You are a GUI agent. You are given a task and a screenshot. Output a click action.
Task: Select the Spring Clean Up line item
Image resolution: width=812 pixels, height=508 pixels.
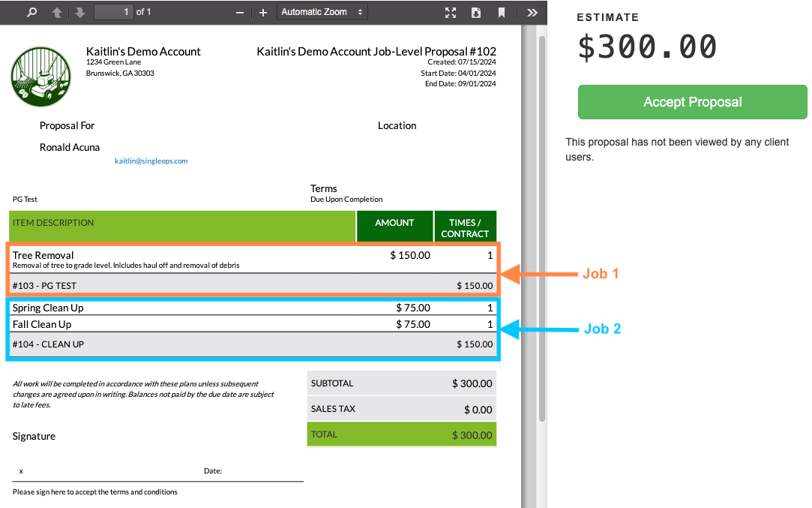coord(48,308)
